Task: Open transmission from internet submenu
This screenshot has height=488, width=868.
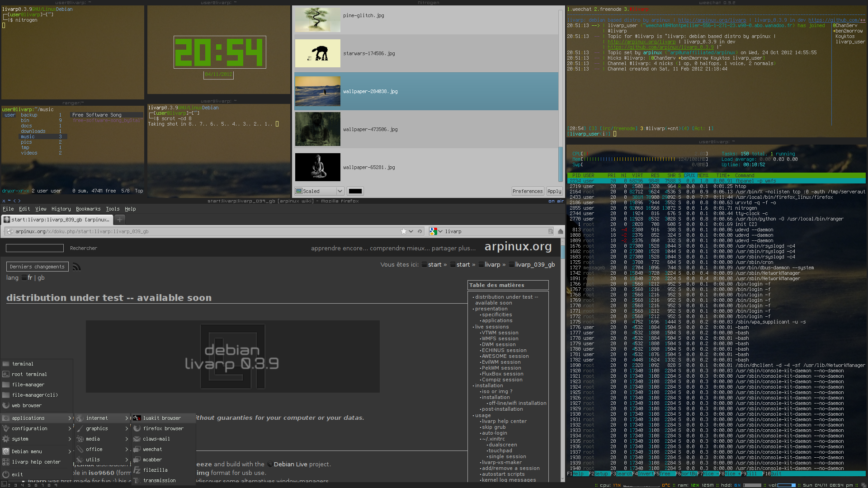Action: (x=164, y=480)
